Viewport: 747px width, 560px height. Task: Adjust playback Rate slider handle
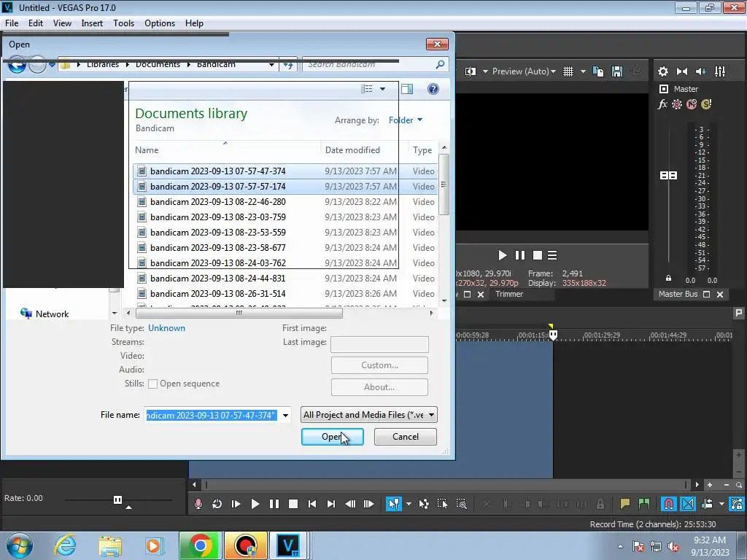[x=117, y=499]
